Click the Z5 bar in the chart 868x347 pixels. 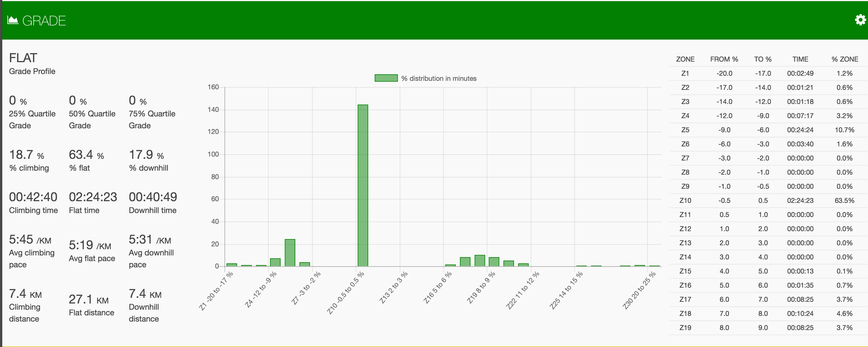[x=290, y=253]
